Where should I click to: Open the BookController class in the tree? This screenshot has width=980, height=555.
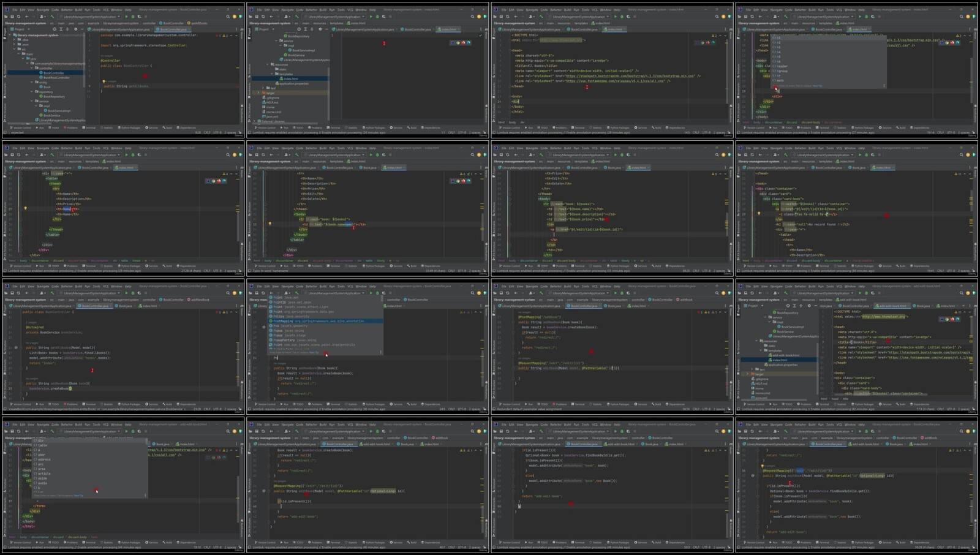click(54, 73)
